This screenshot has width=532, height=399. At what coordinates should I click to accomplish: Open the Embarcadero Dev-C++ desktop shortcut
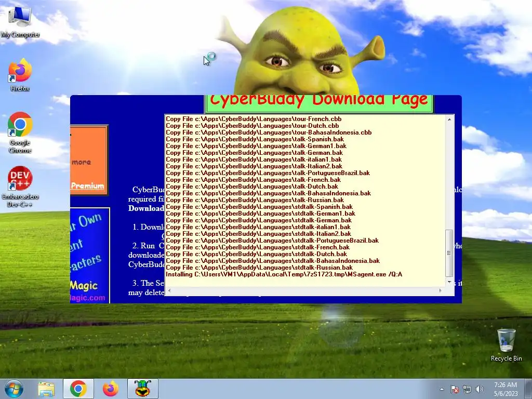point(20,187)
